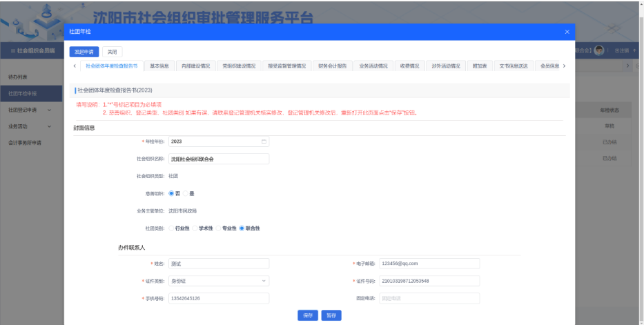Viewport: 644px width, 325px height.
Task: Open the 证件类型 dropdown
Action: (x=219, y=281)
